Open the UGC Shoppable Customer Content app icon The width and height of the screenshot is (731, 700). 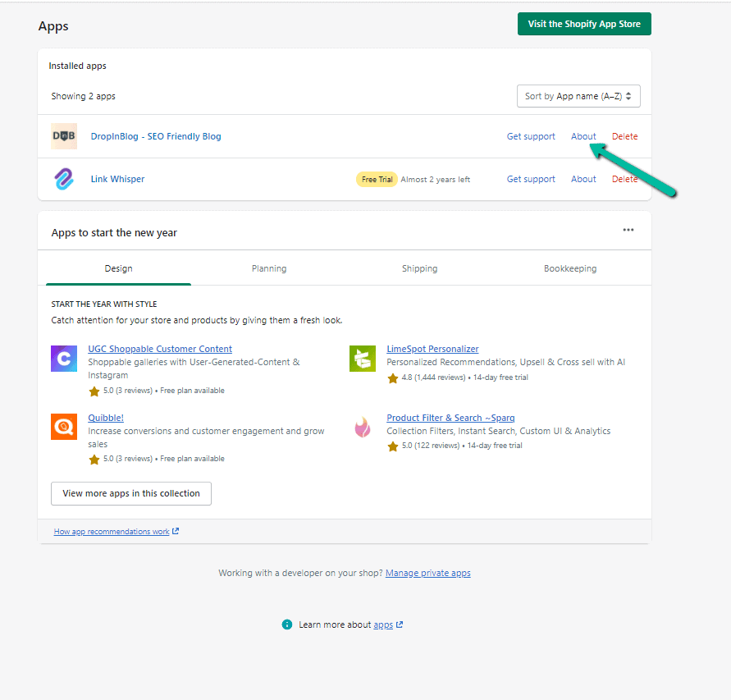coord(64,358)
